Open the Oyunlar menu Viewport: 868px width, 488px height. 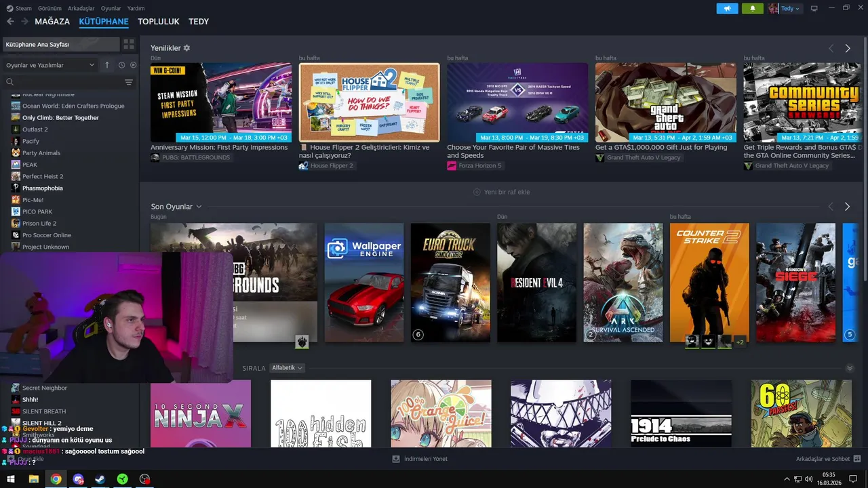tap(111, 8)
